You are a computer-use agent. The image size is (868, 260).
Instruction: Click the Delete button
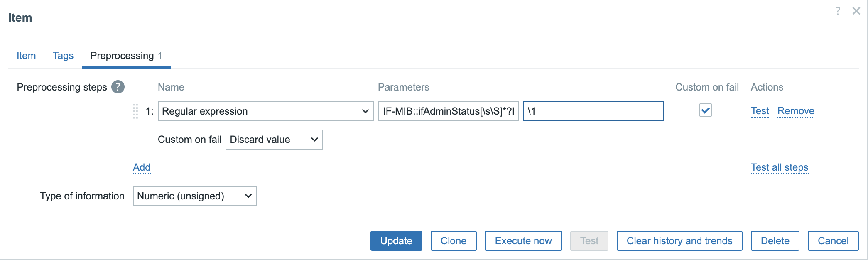pos(775,241)
